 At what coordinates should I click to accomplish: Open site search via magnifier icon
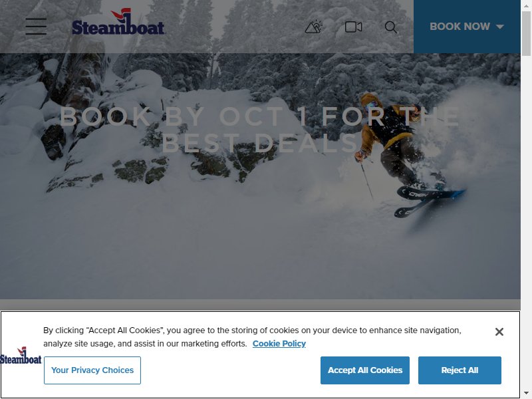(x=391, y=27)
